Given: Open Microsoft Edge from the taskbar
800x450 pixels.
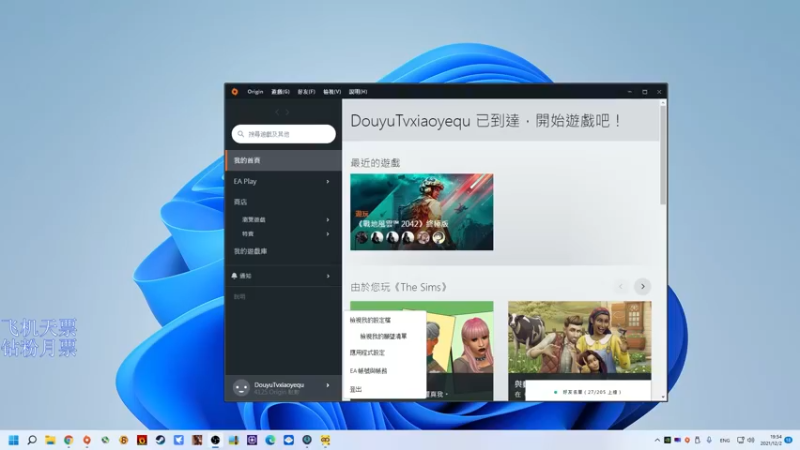Looking at the screenshot, I should pyautogui.click(x=270, y=440).
